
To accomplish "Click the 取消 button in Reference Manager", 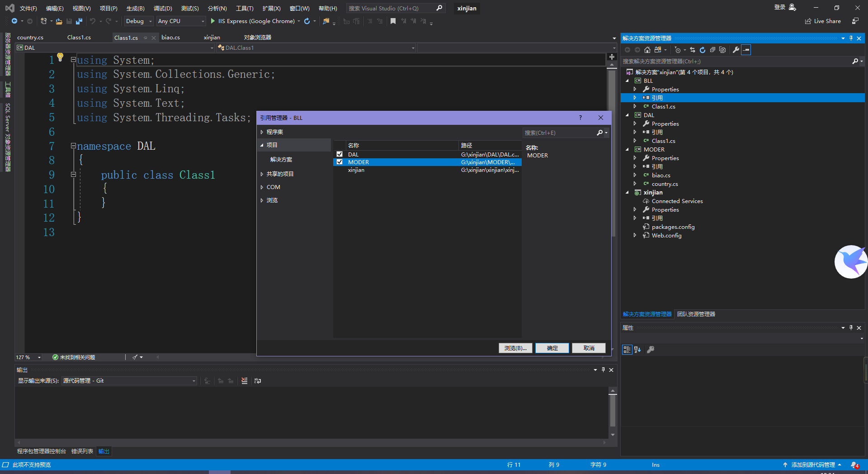I will tap(589, 348).
